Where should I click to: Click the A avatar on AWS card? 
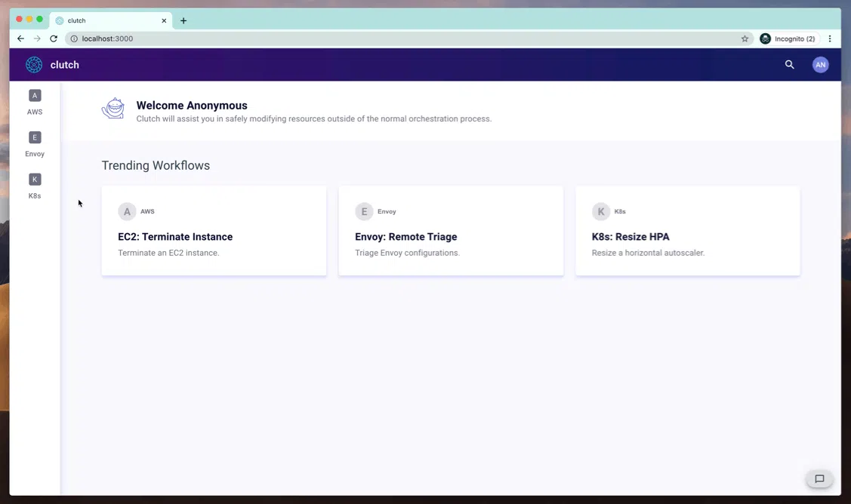pos(127,211)
